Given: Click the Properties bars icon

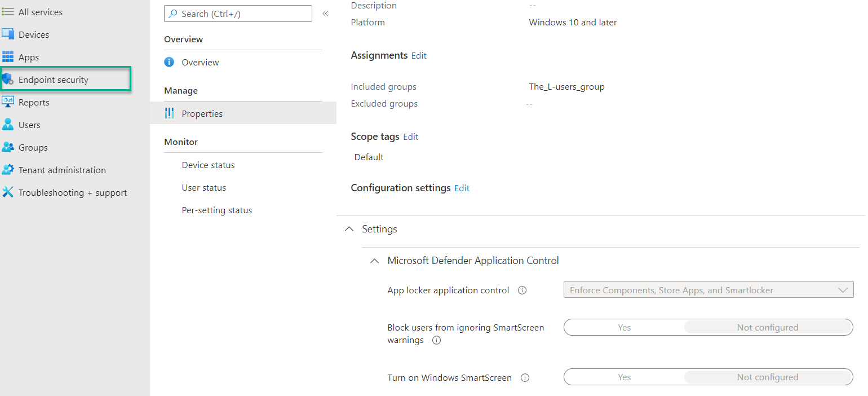Looking at the screenshot, I should point(169,113).
